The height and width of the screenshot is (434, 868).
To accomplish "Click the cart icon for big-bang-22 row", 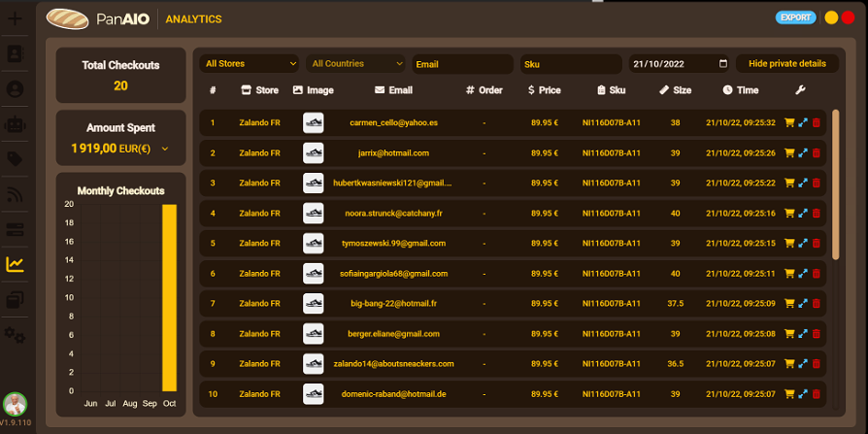I will coord(790,303).
